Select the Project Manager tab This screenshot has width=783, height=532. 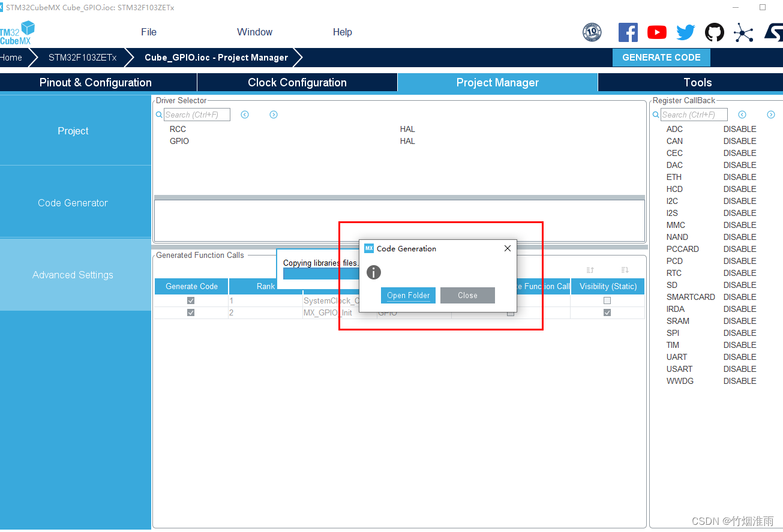tap(497, 83)
